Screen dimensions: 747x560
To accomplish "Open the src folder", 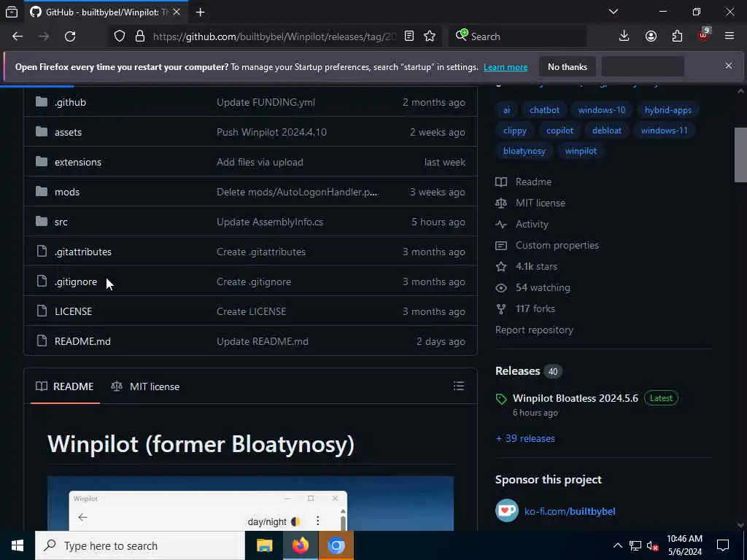I will (x=61, y=222).
